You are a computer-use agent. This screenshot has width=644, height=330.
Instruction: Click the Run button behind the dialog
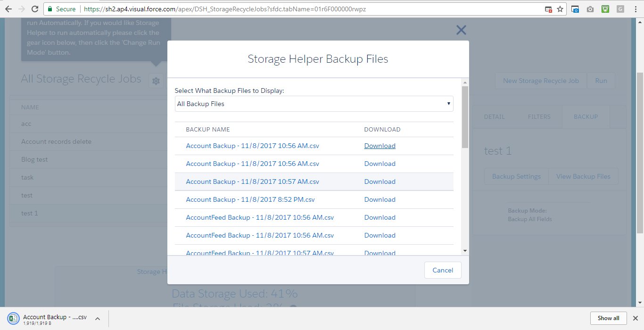coord(601,81)
